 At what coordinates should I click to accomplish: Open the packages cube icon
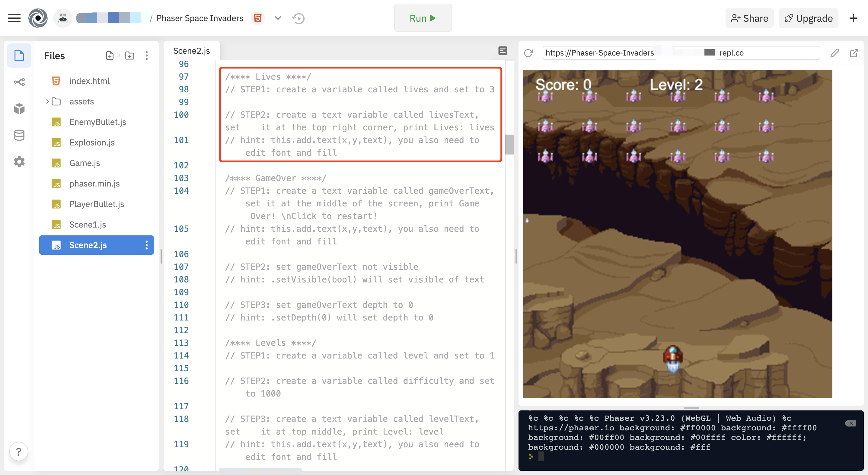19,108
